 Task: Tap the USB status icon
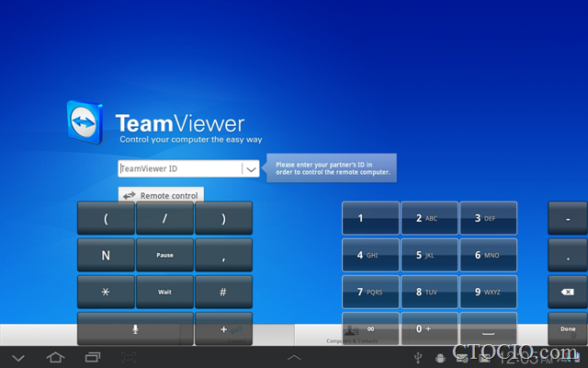click(x=418, y=358)
